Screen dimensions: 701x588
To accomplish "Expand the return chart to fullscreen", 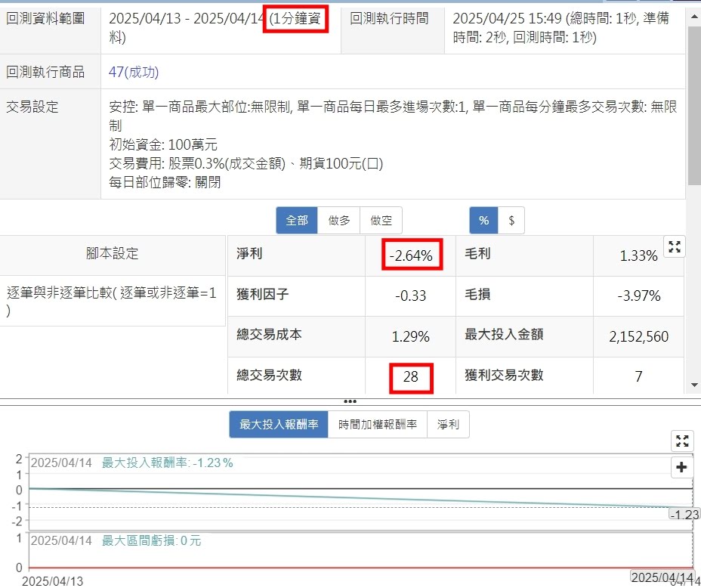I will (x=682, y=441).
